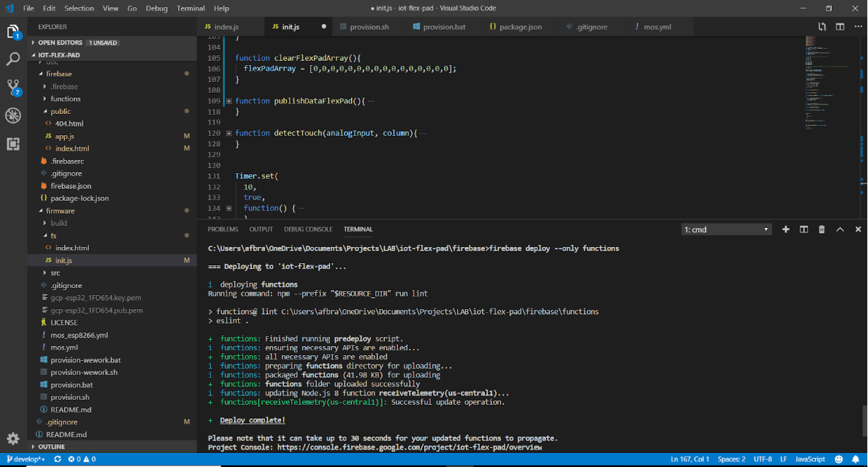Image resolution: width=868 pixels, height=467 pixels.
Task: Kill the terminal with trash icon
Action: (821, 229)
